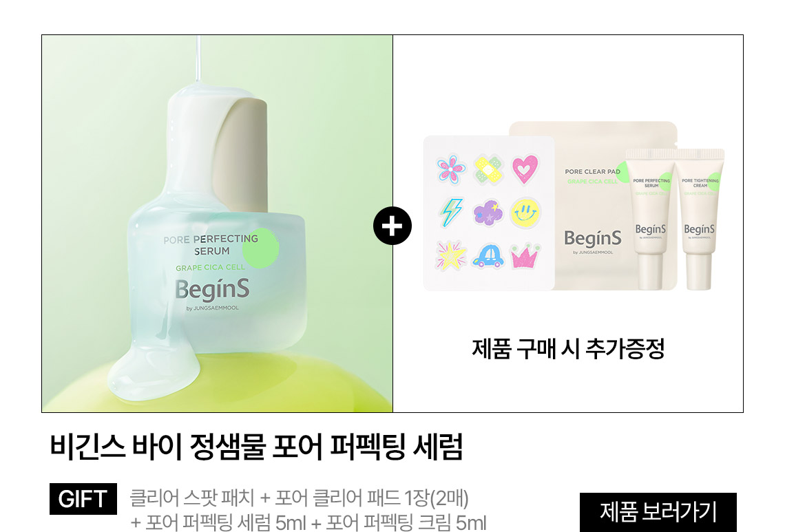Click the yellow star sticker patch
785x532 pixels.
point(451,256)
